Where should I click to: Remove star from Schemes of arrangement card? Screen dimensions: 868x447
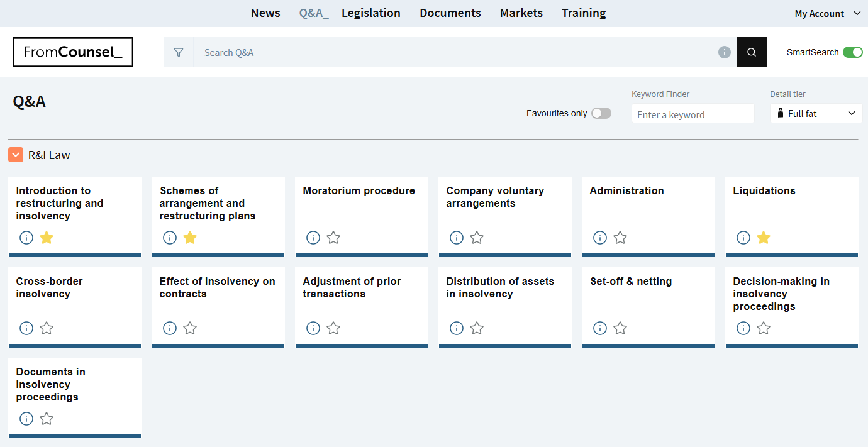tap(190, 238)
